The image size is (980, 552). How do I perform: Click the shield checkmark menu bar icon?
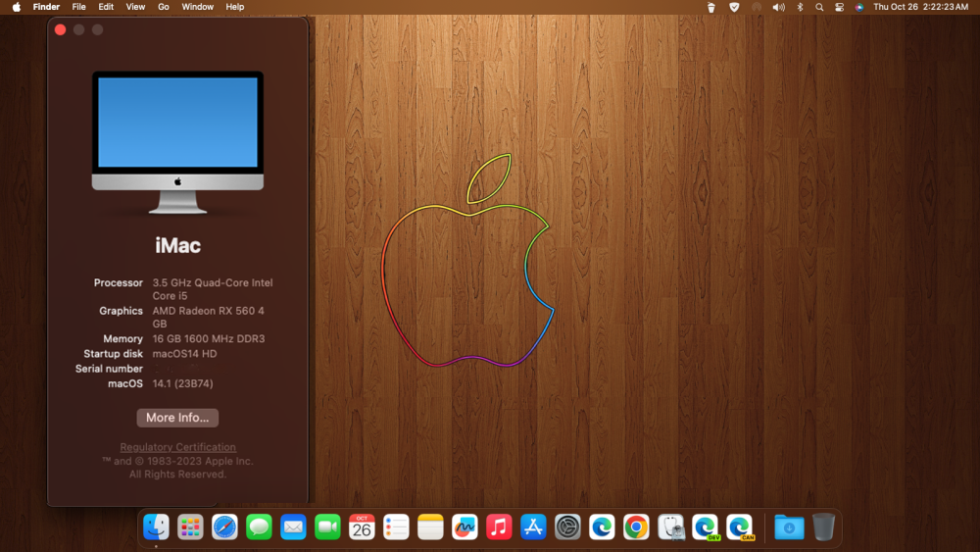[x=734, y=7]
